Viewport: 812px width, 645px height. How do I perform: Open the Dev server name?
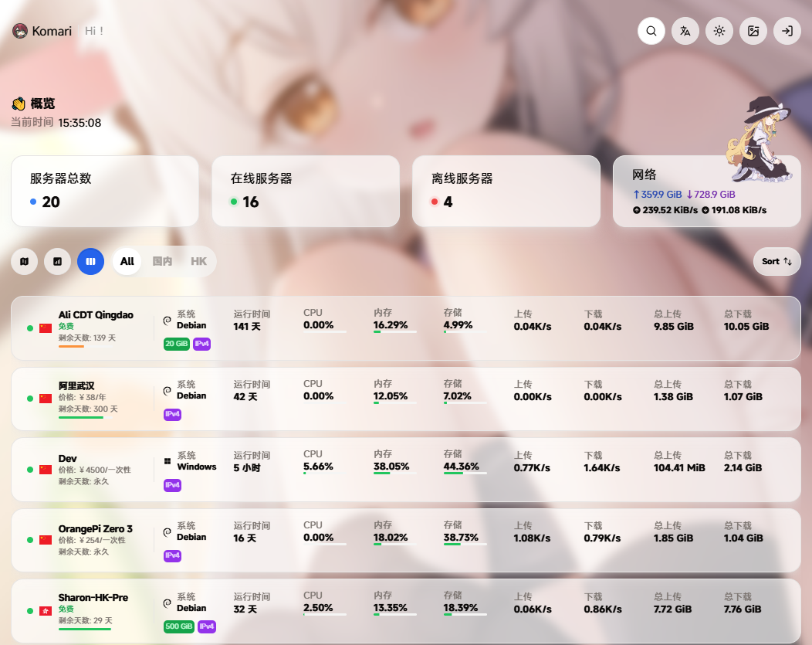[x=67, y=459]
